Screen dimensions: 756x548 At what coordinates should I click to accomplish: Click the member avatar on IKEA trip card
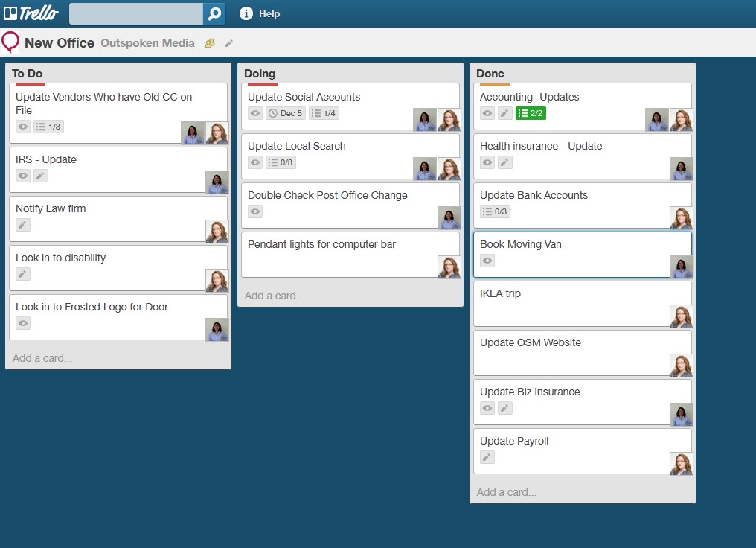point(682,316)
